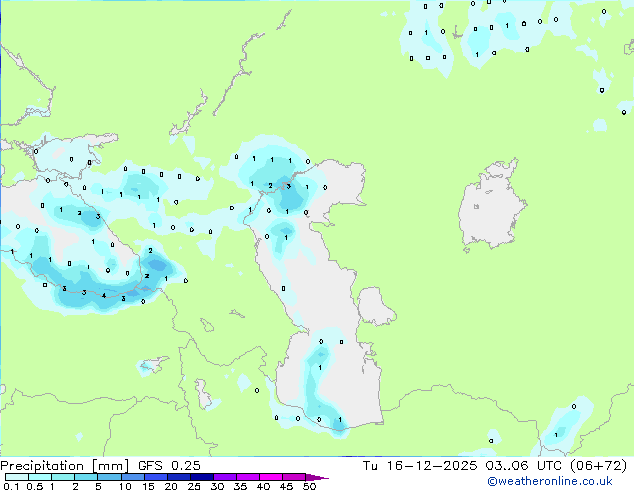Click the map precipitation value '4'
634x490 pixels.
click(104, 296)
